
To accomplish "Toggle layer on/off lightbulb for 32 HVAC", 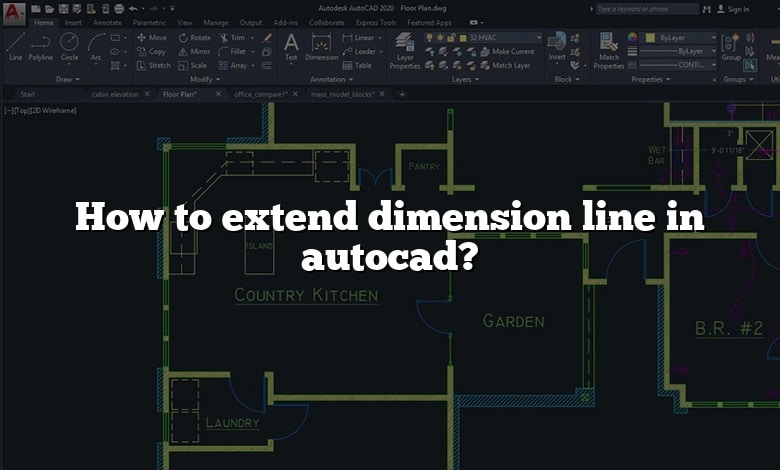I will (430, 38).
